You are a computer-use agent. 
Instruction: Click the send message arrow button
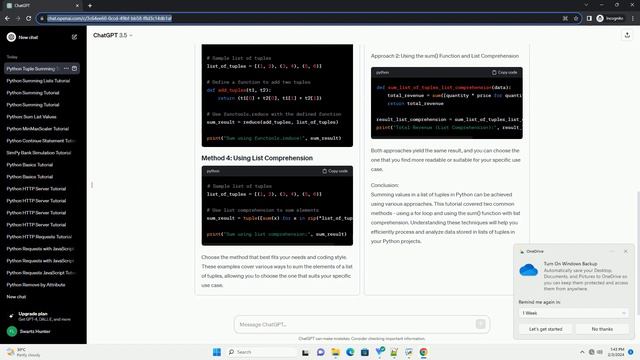480,324
